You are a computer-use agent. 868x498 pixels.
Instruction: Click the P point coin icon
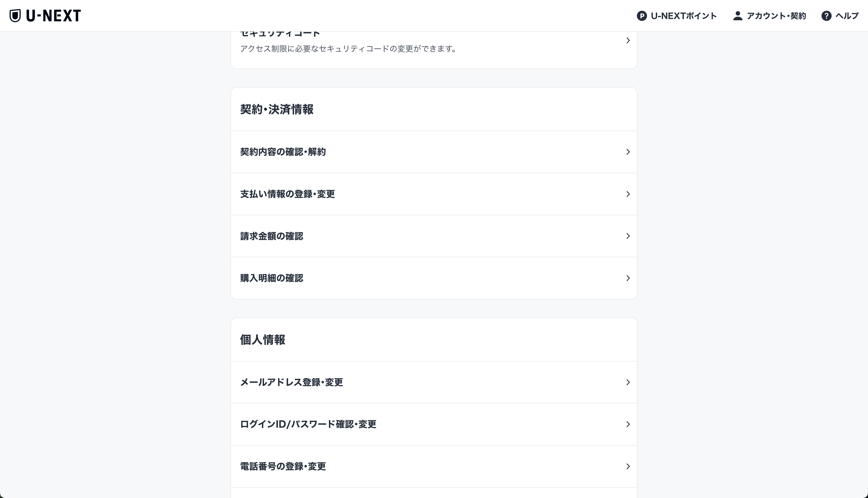(641, 16)
